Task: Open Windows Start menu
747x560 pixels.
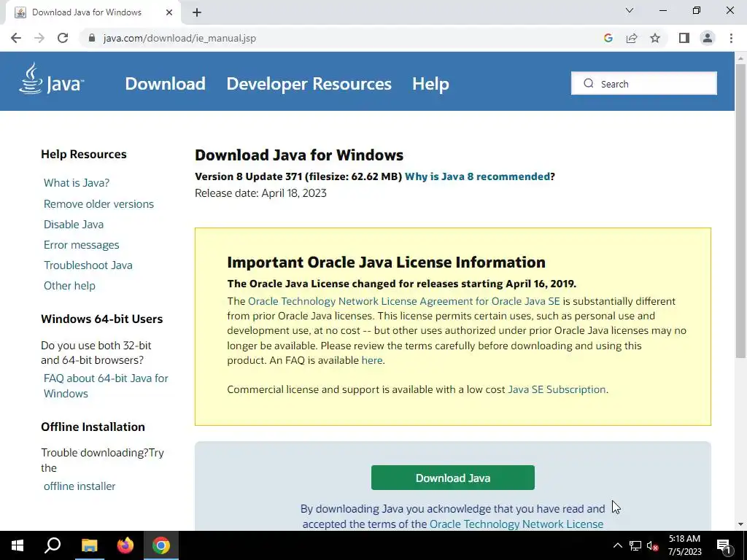Action: 18,545
